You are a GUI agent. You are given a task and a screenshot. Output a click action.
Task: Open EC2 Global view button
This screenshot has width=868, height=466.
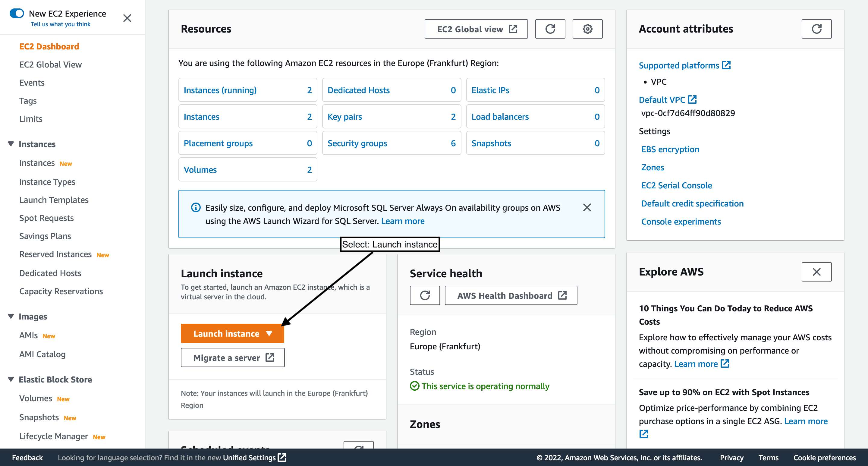[x=476, y=29]
